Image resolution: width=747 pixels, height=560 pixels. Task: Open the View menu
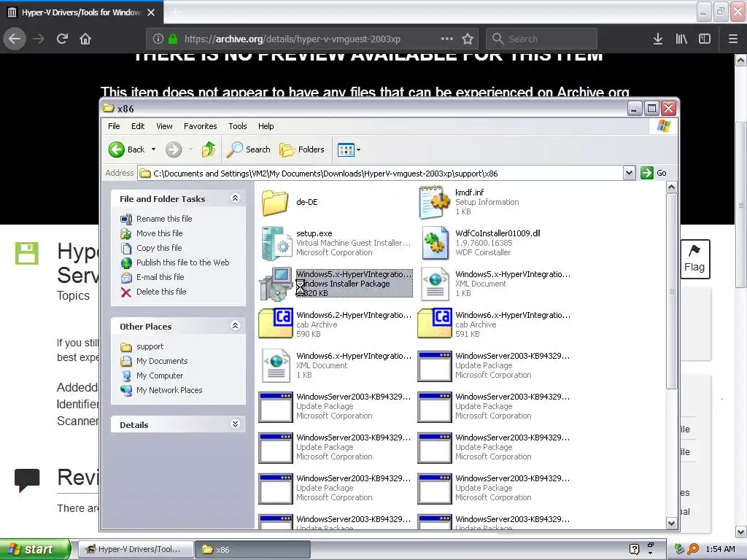coord(164,126)
